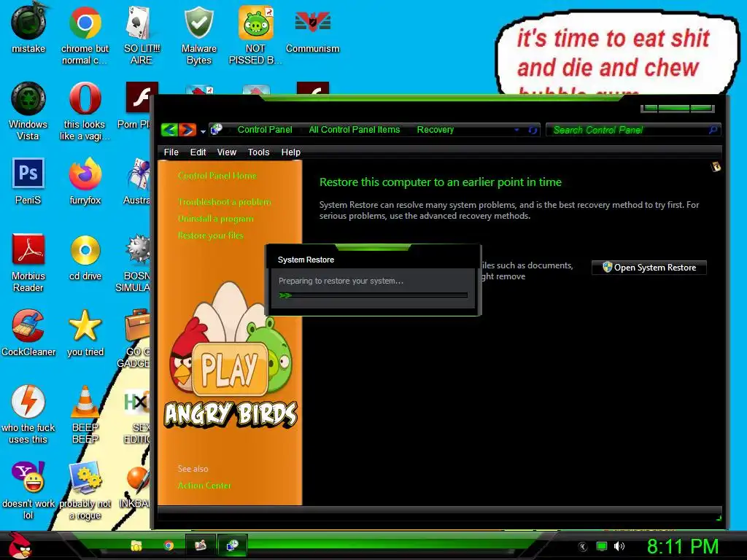Open file explorer folder in taskbar
Image resolution: width=747 pixels, height=560 pixels.
tap(136, 545)
